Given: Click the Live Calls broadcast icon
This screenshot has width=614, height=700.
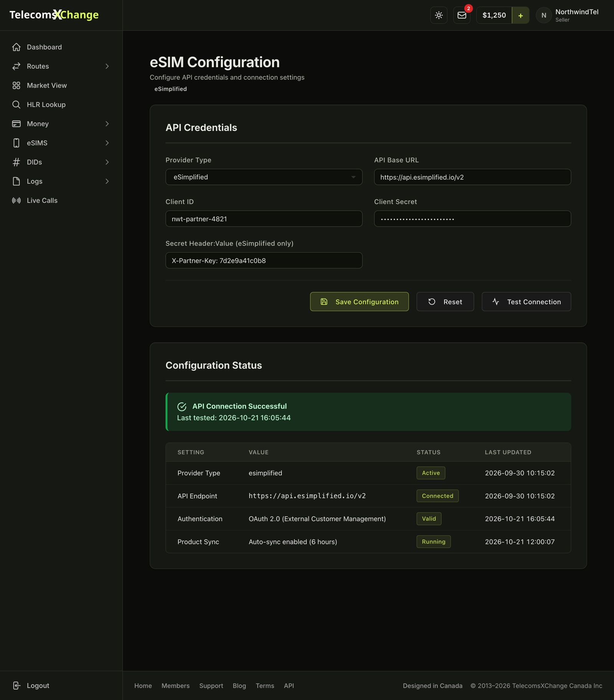Looking at the screenshot, I should coord(16,200).
